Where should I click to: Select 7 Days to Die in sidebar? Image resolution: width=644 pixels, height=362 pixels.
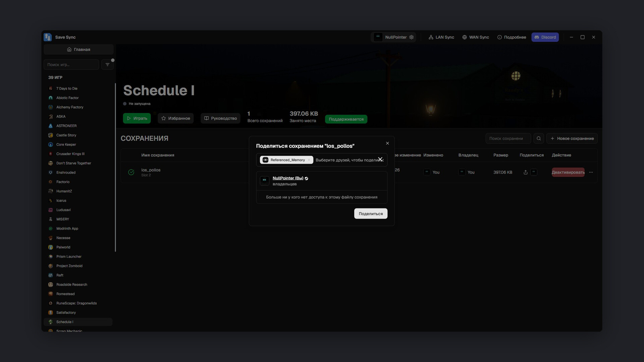78,88
